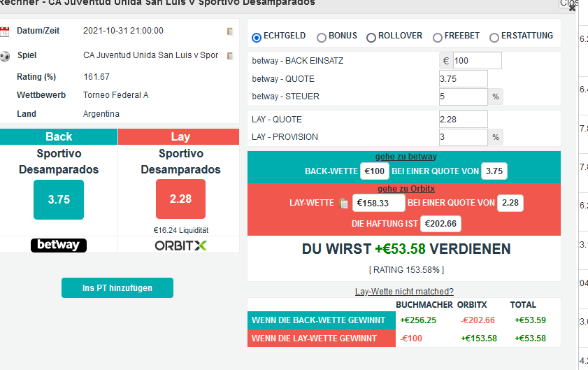Screen dimensions: 588x370
Task: Select the ECHTGELD radio option
Action: point(257,37)
